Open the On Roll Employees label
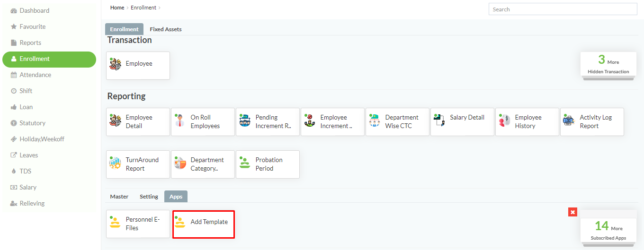Image resolution: width=644 pixels, height=250 pixels. (x=205, y=121)
